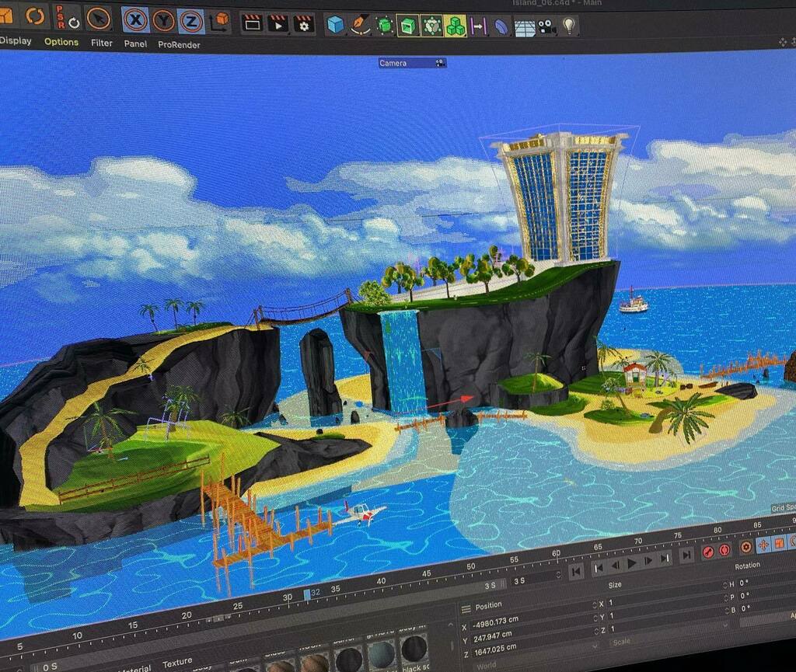This screenshot has height=672, width=796.
Task: Add a Light bulb object
Action: coord(569,26)
